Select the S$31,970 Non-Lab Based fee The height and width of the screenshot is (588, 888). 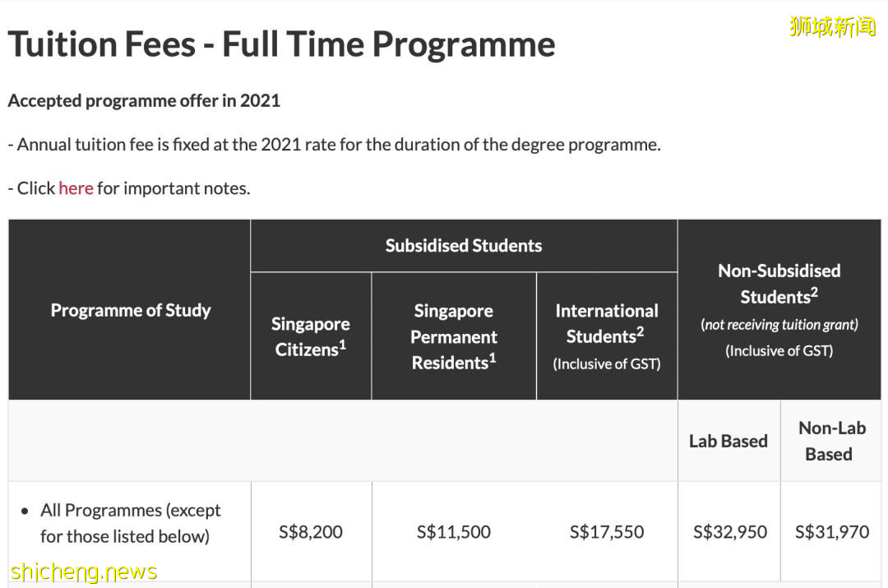(x=832, y=532)
